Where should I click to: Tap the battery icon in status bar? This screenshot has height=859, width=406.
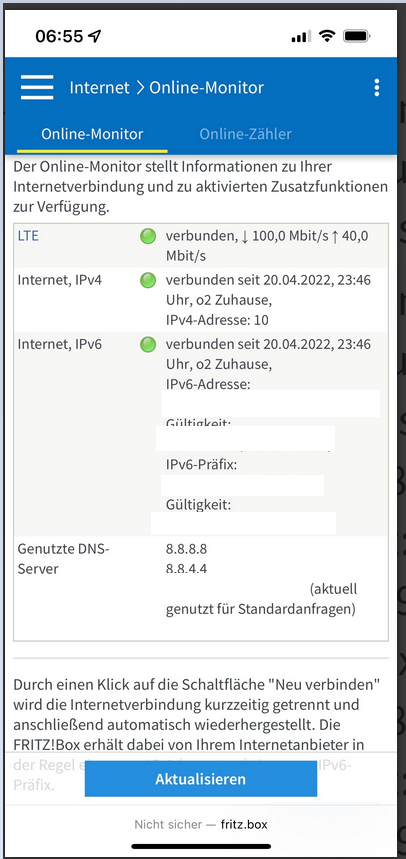pos(358,37)
